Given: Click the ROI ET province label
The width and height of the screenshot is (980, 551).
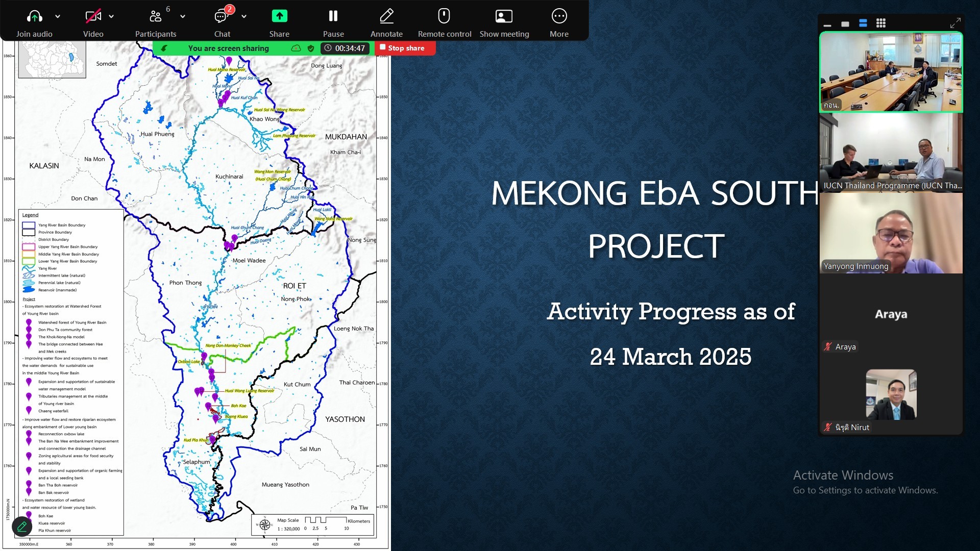Looking at the screenshot, I should pyautogui.click(x=295, y=286).
